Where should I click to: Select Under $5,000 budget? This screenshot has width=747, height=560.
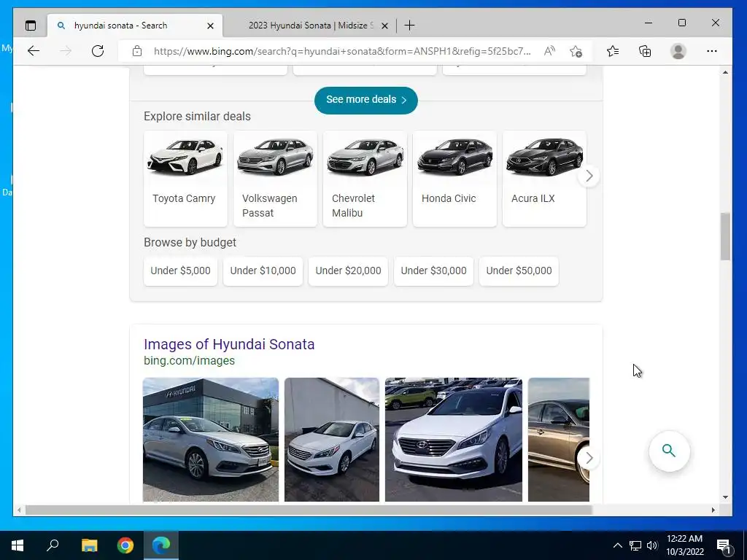(181, 271)
